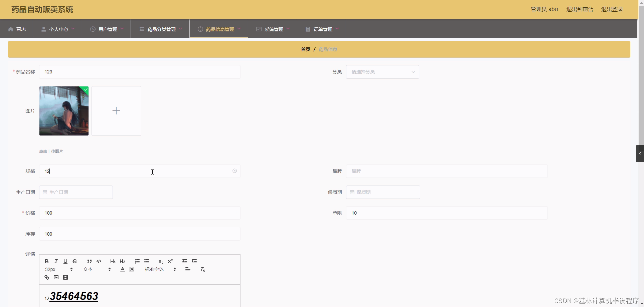Click 首页 in the breadcrumb
The width and height of the screenshot is (644, 307).
tap(305, 49)
